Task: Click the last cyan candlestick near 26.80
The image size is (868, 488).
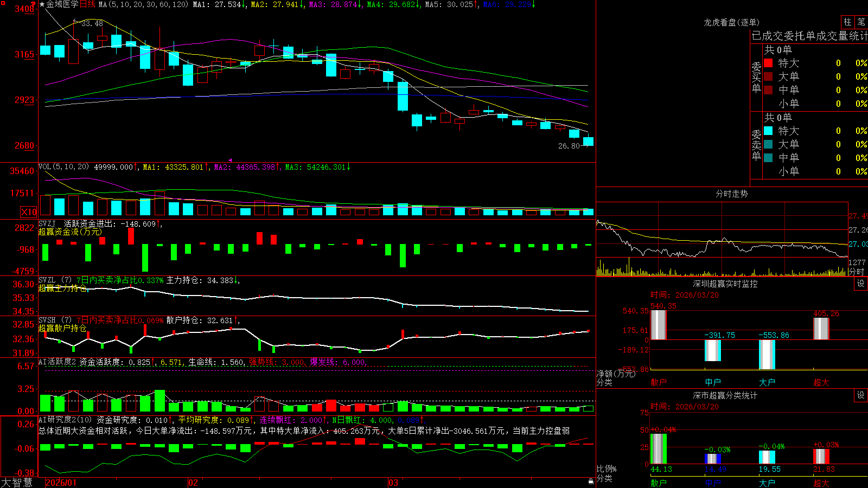Action: [x=588, y=141]
